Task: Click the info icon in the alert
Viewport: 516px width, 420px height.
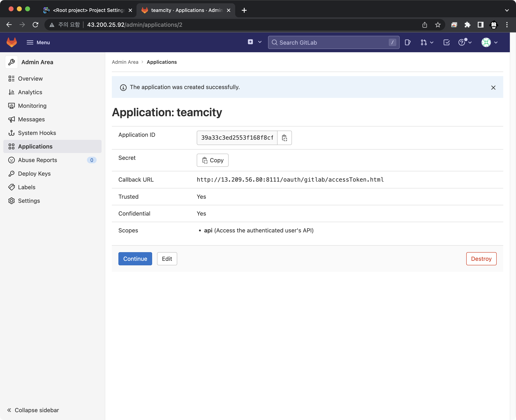Action: tap(123, 88)
